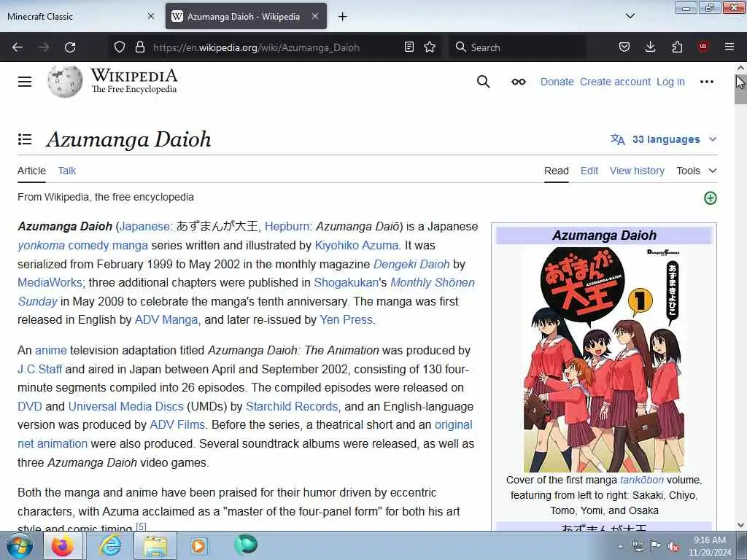Open Windows Explorer folder taskbar icon
The width and height of the screenshot is (747, 560).
click(155, 545)
